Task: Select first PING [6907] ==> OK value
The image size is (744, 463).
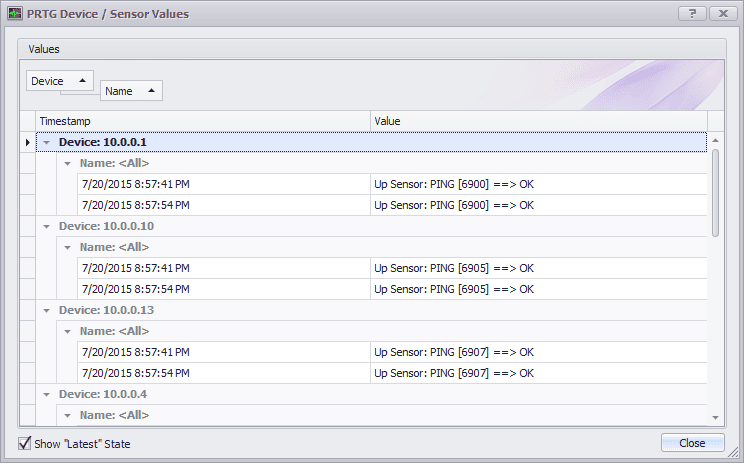Action: point(454,352)
